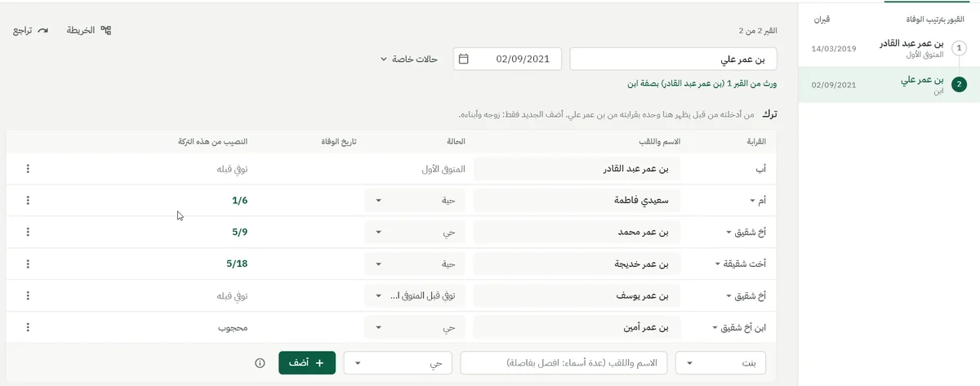980x386 pixels.
Task: Edit the deceased name field بن عمر علي
Action: tap(673, 60)
